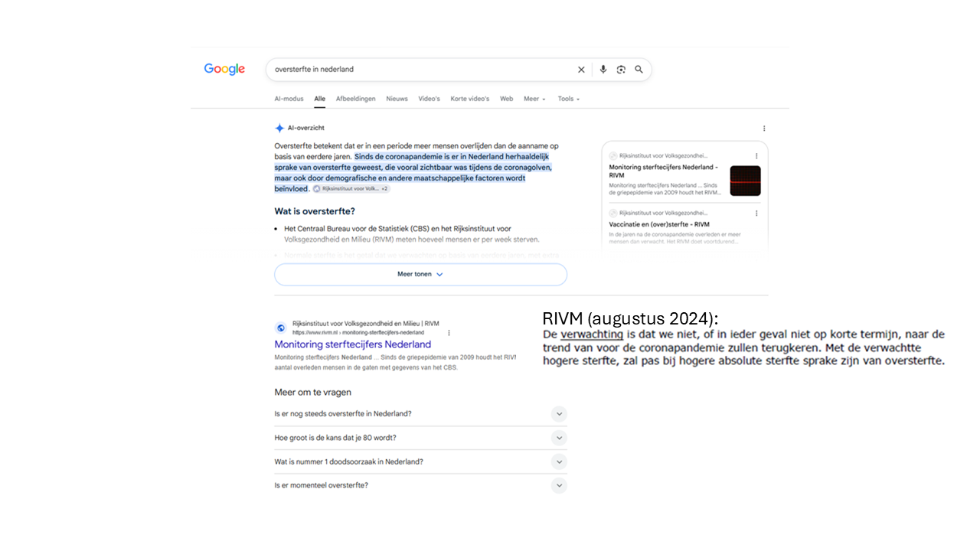The height and width of the screenshot is (551, 980).
Task: Clear the search query with the X icon
Action: [581, 70]
